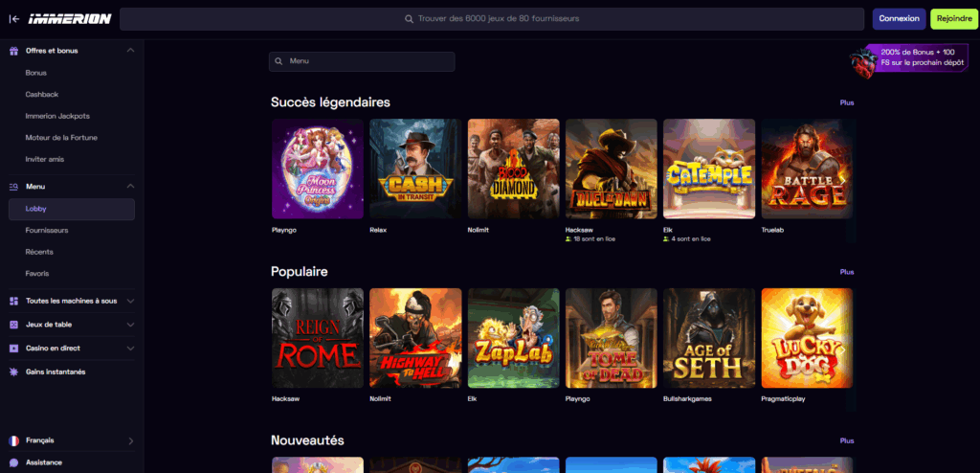Open Moteur de la Fortune
Screen dimensions: 980x473
tap(61, 138)
